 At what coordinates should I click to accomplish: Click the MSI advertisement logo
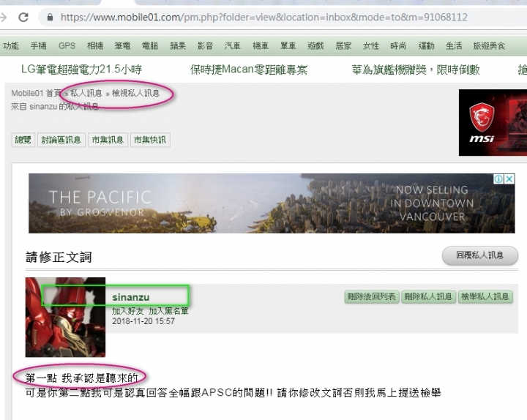pyautogui.click(x=482, y=123)
